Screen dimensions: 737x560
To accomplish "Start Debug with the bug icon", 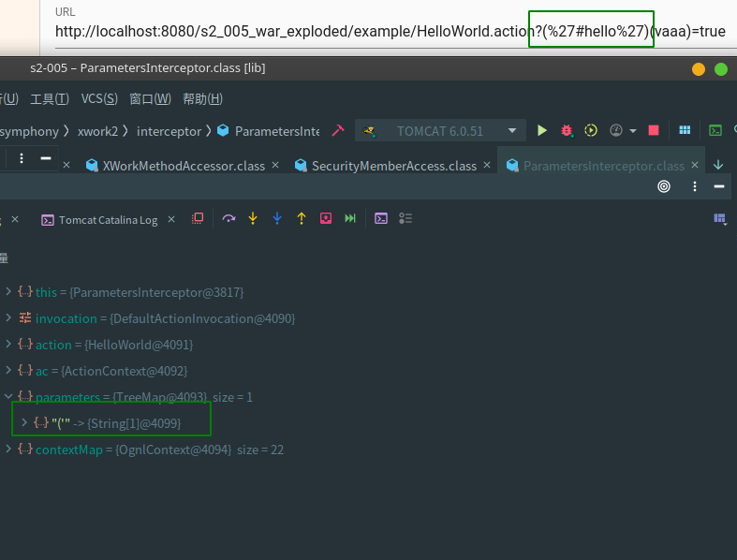I will point(567,131).
